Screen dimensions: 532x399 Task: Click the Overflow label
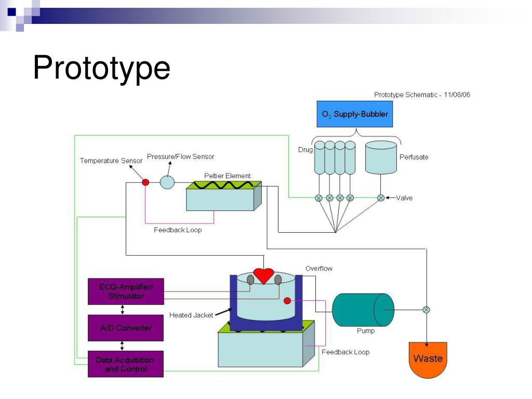pyautogui.click(x=319, y=269)
